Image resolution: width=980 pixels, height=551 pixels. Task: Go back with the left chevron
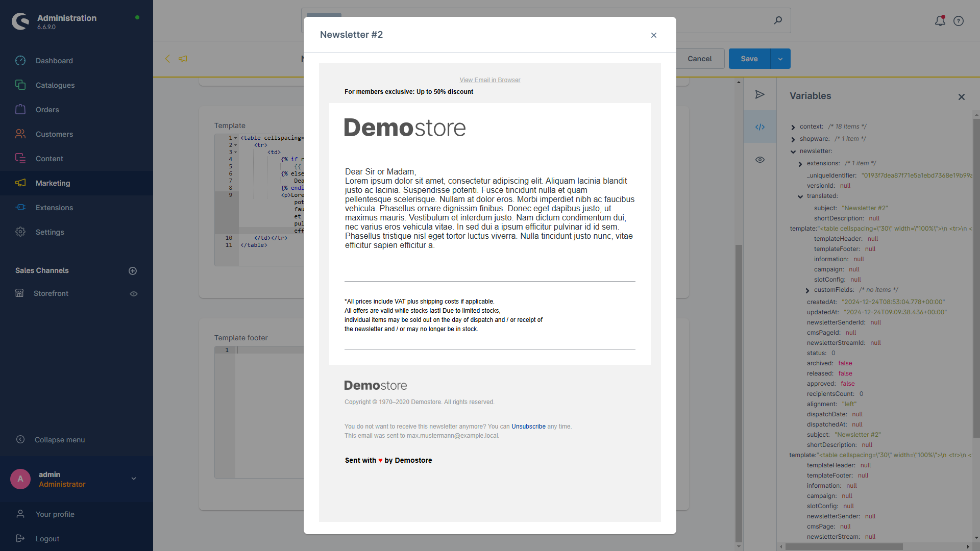pyautogui.click(x=167, y=59)
